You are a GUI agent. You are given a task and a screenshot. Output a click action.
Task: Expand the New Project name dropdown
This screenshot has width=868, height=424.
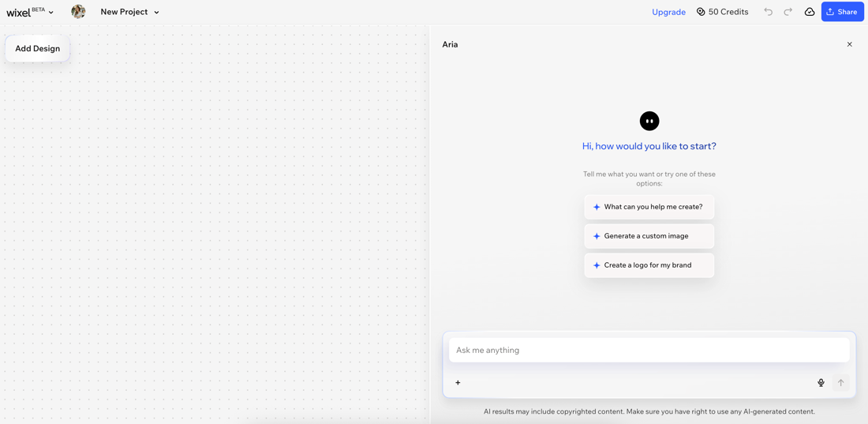pos(129,12)
